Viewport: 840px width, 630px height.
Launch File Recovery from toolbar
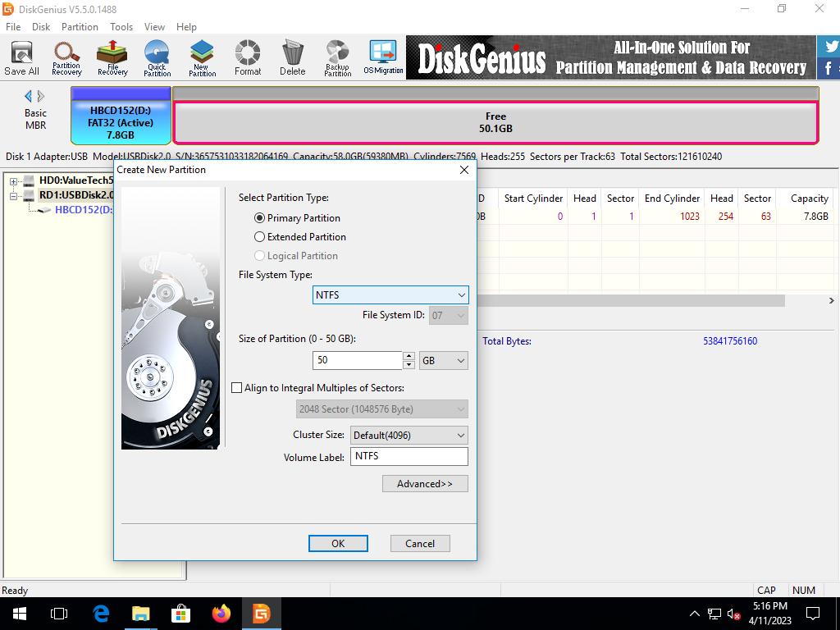112,57
